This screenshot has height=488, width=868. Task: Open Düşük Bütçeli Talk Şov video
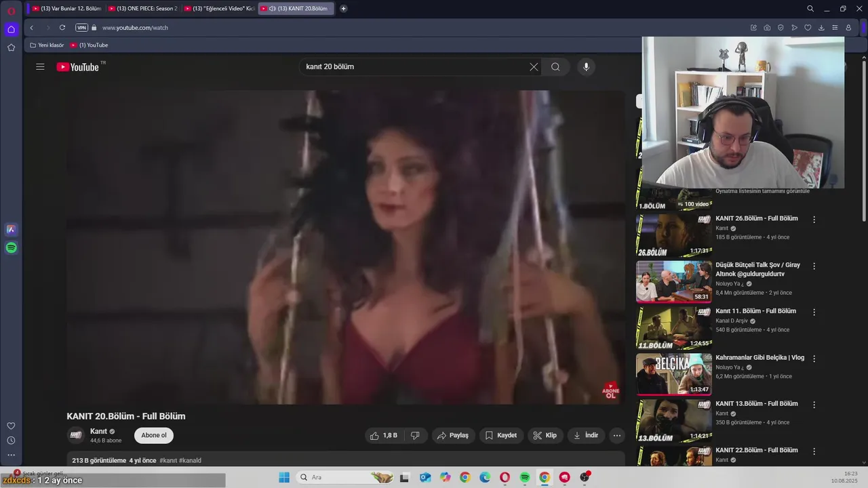(674, 281)
